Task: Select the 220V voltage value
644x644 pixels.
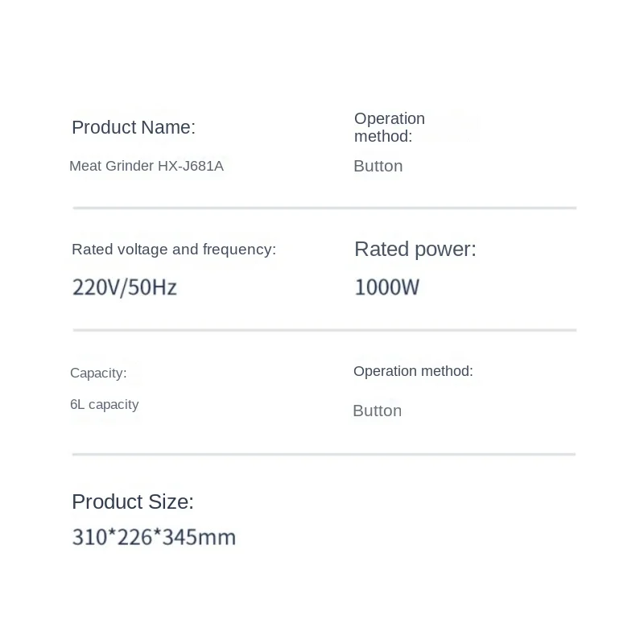Action: (x=95, y=287)
